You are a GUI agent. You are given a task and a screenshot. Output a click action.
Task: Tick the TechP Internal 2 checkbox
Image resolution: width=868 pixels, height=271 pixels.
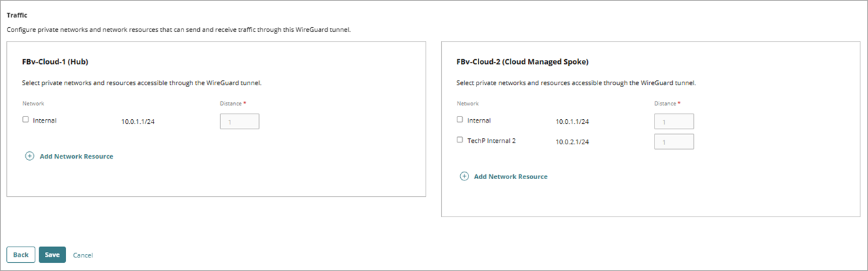(x=459, y=140)
